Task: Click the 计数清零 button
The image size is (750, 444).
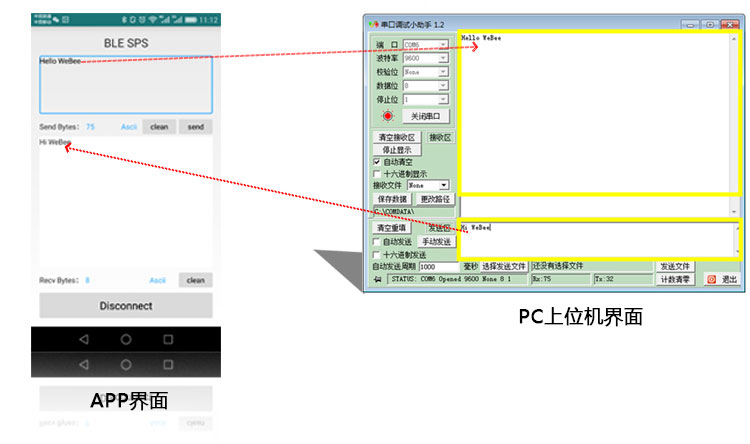Action: [675, 279]
